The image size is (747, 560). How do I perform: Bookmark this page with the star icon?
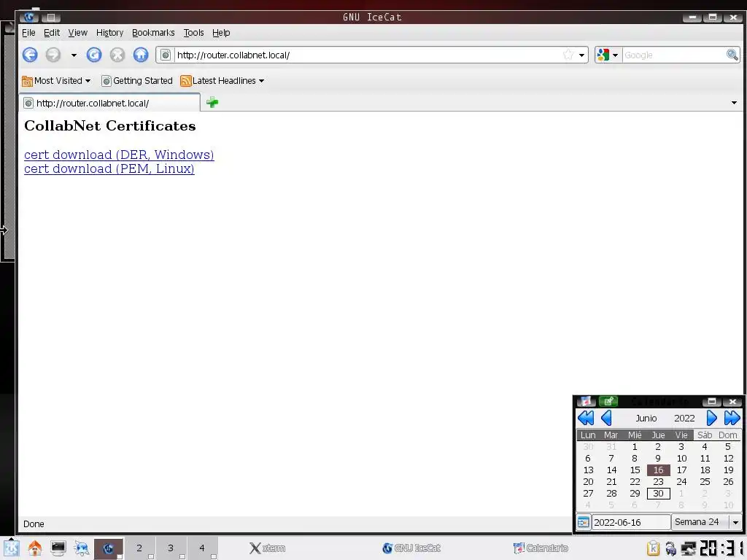(568, 55)
